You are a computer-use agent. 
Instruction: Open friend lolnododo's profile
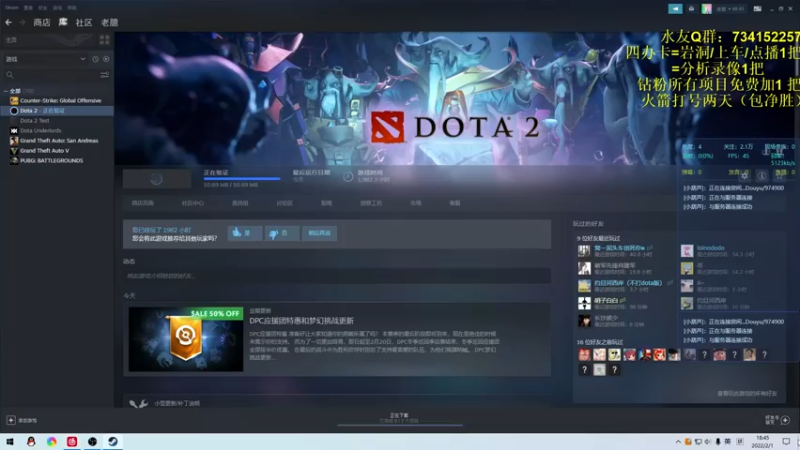[x=710, y=248]
